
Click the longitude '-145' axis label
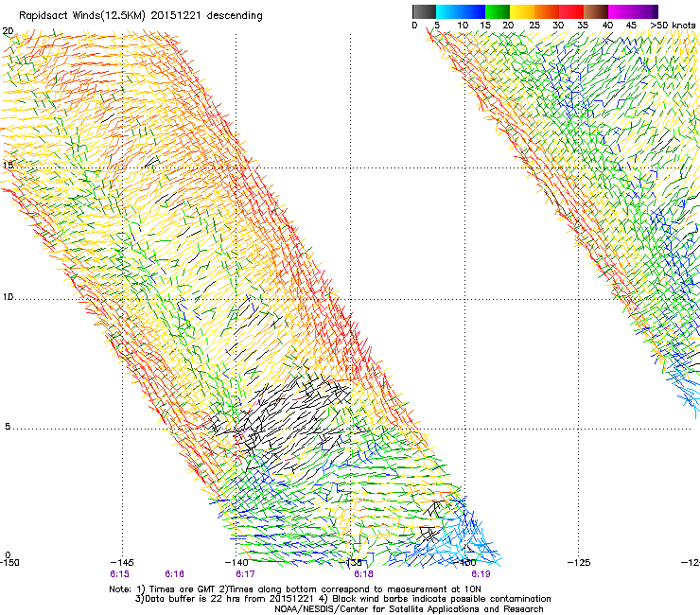click(122, 562)
